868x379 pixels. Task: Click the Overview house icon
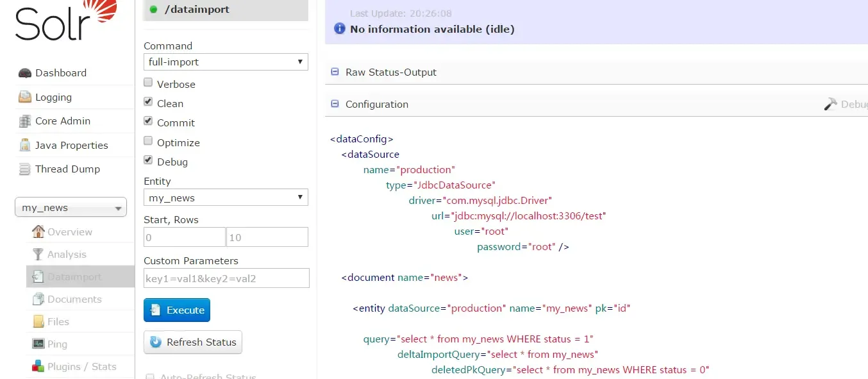(38, 232)
